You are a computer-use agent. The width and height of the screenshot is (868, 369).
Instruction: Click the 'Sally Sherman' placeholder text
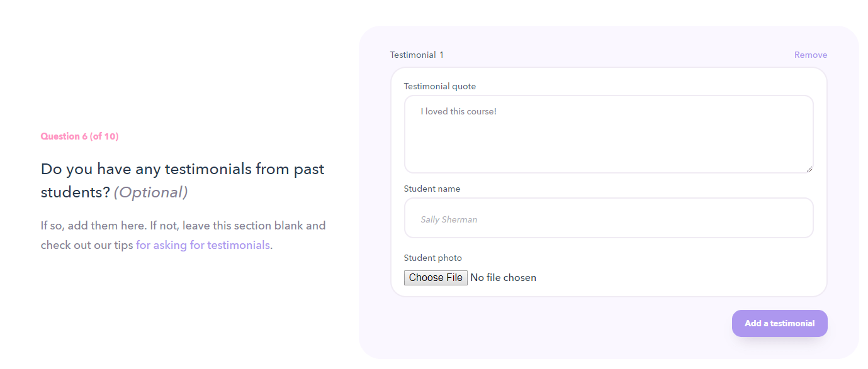point(449,220)
